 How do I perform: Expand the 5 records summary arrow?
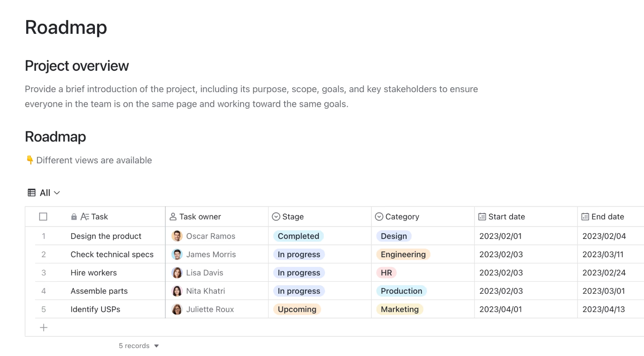point(156,346)
